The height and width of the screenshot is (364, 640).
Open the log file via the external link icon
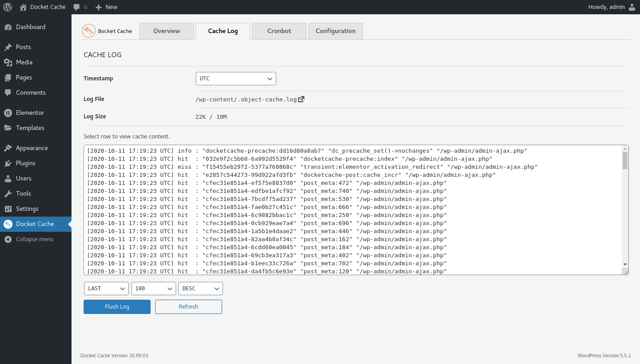point(302,99)
